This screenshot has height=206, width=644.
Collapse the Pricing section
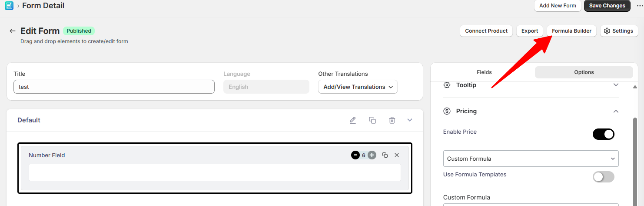click(x=616, y=111)
